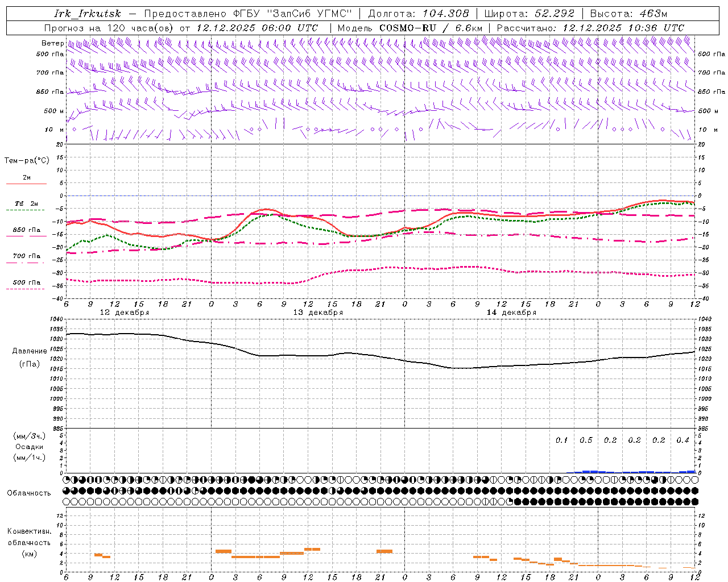Click the Облачность cloudiness row label
Screen dimensions: 728x582
pyautogui.click(x=29, y=493)
